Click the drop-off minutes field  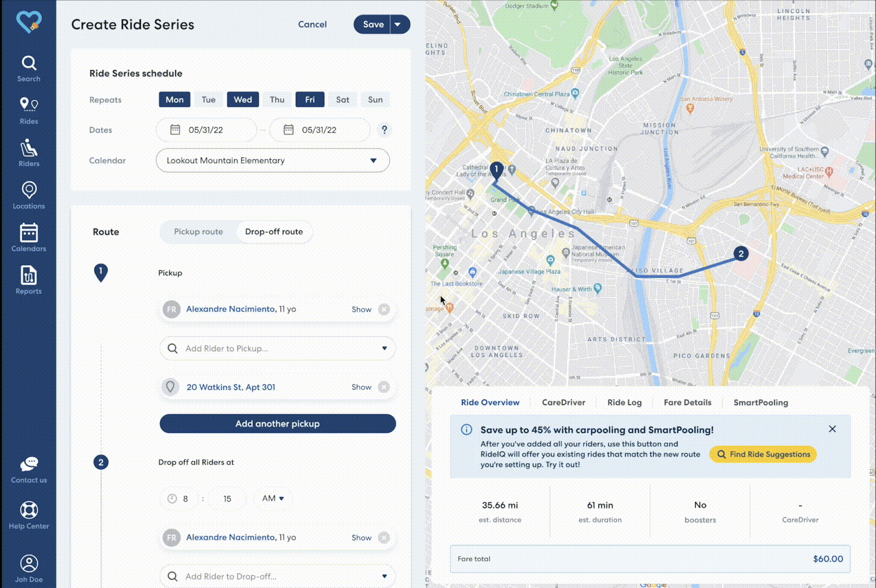coord(227,499)
